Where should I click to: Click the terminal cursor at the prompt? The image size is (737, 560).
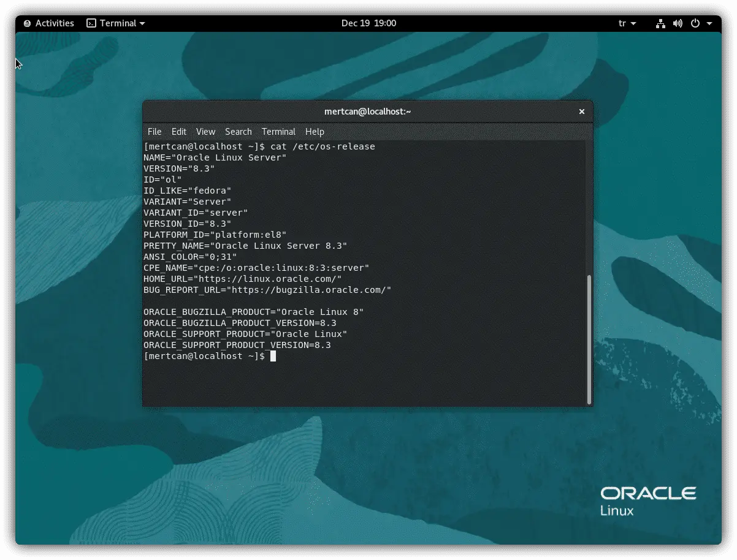click(x=273, y=356)
